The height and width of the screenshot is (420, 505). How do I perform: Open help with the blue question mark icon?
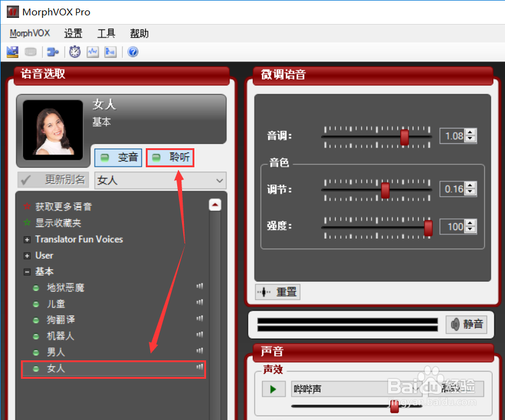tap(133, 52)
